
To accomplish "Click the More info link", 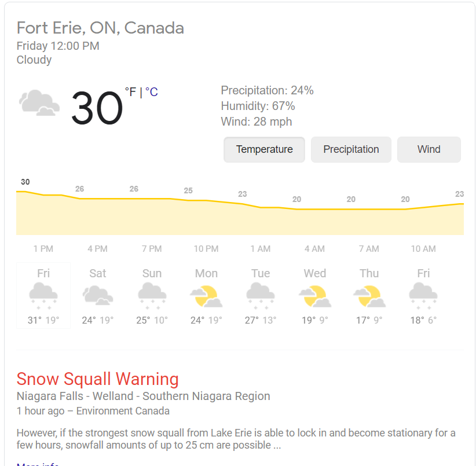I will coord(38,464).
